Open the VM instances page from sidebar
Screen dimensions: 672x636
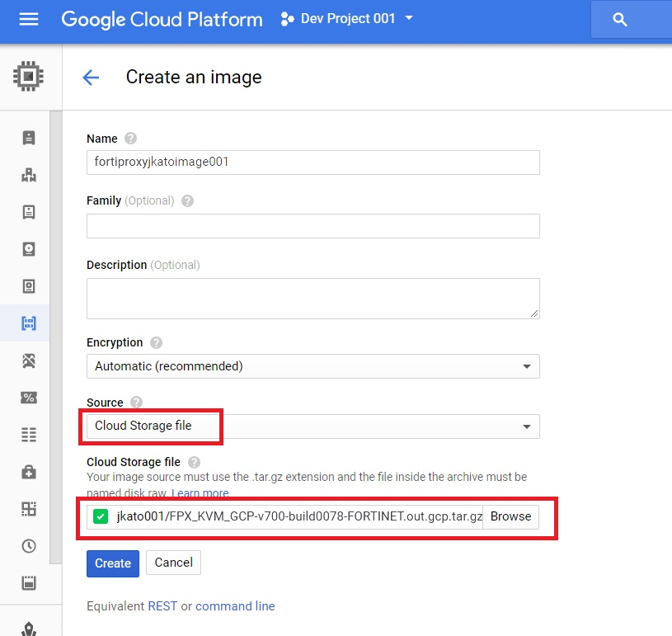[x=29, y=138]
